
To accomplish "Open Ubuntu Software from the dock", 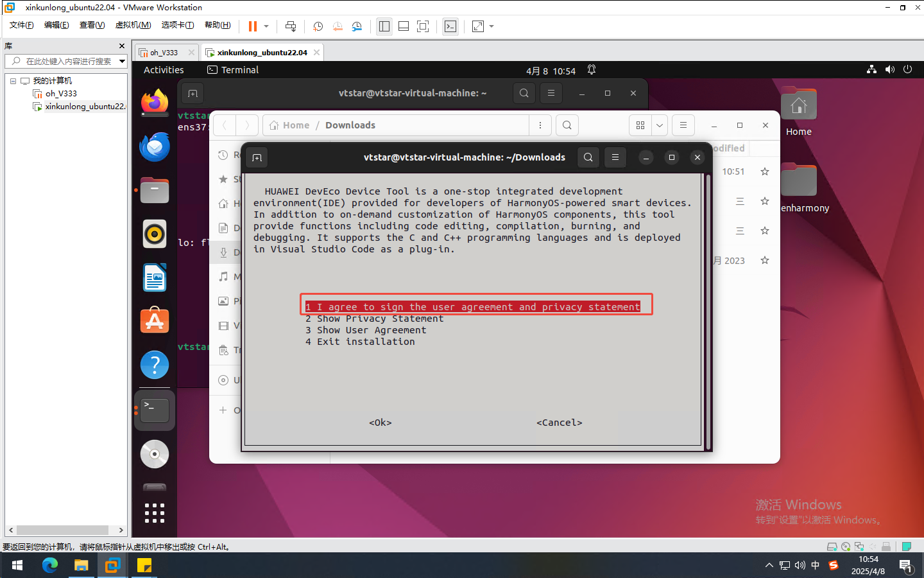I will [x=155, y=321].
